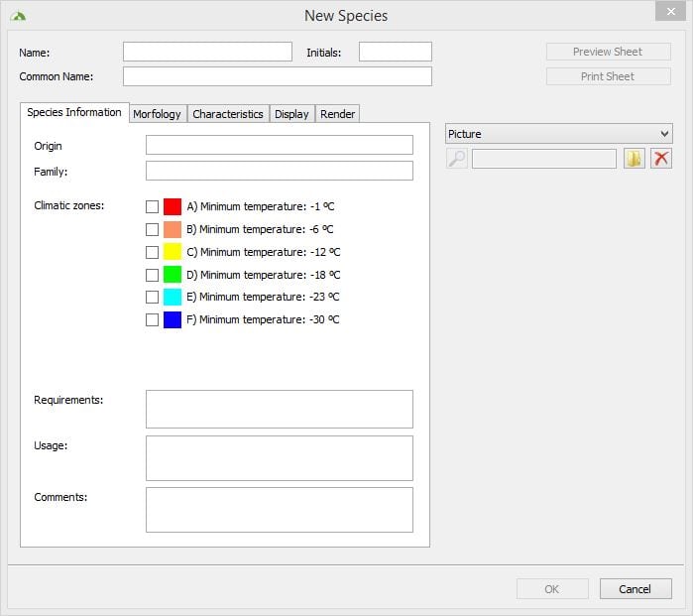Close the New Species dialog

pyautogui.click(x=670, y=12)
